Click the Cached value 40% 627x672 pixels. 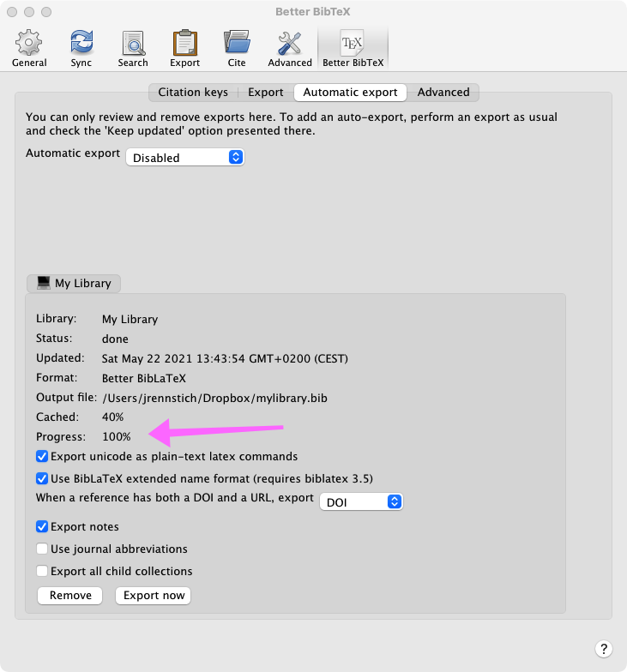click(x=113, y=417)
